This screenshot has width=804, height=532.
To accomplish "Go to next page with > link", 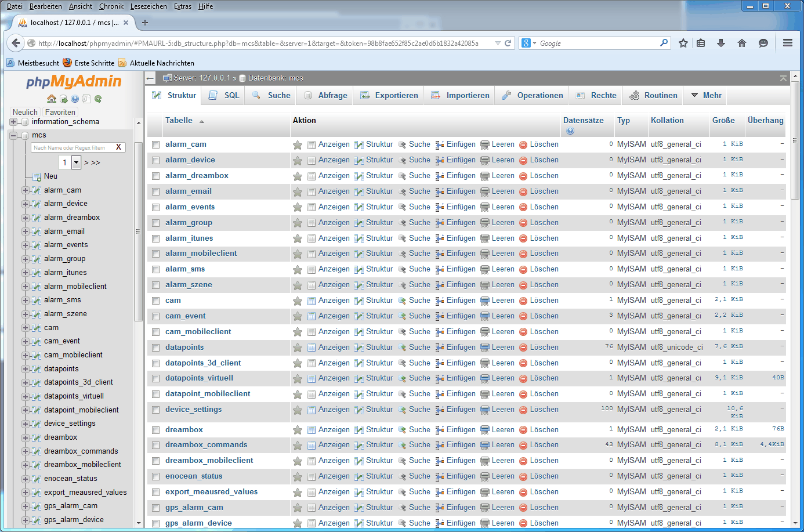I will pyautogui.click(x=86, y=163).
